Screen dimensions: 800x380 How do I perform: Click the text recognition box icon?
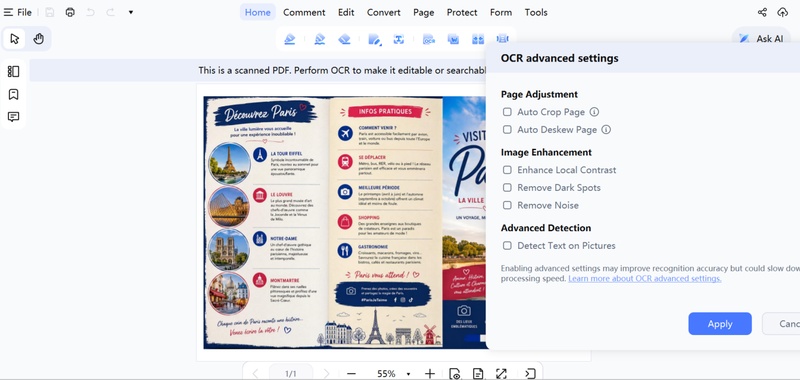pos(399,39)
